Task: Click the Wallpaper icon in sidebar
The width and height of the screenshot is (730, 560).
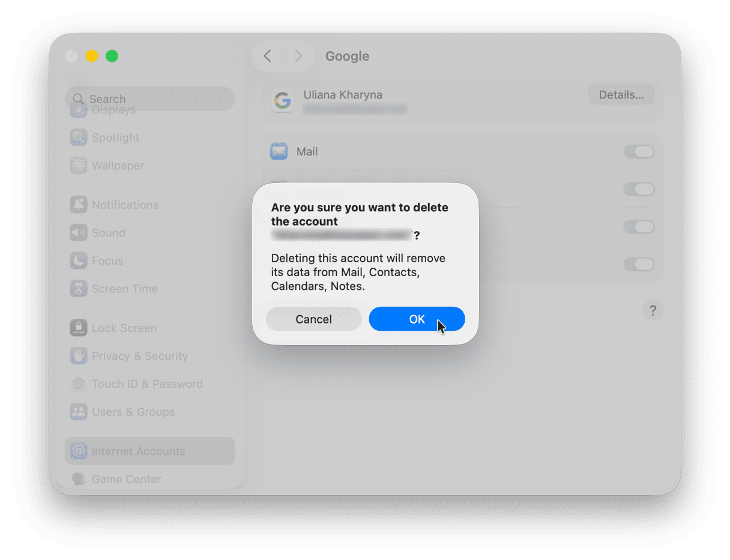Action: pyautogui.click(x=79, y=166)
